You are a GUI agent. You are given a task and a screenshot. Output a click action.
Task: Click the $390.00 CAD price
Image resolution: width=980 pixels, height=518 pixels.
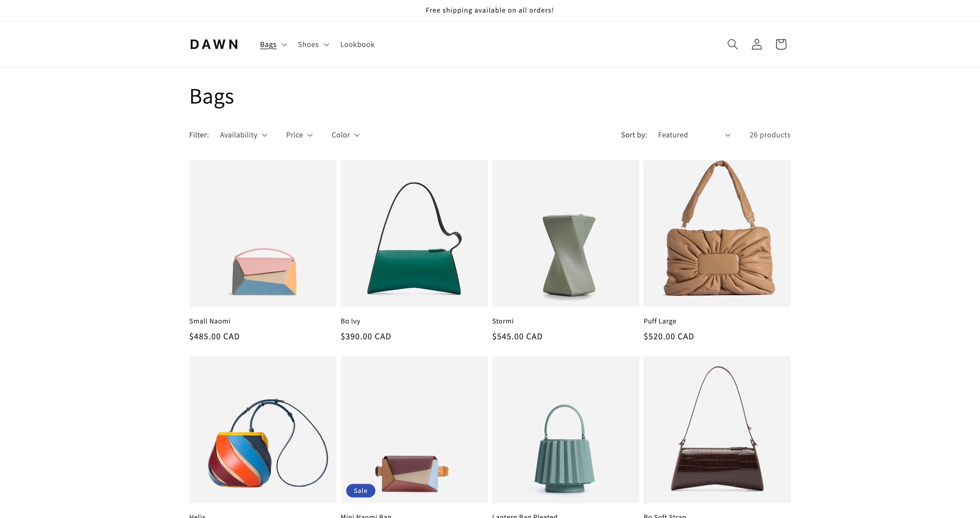(366, 336)
